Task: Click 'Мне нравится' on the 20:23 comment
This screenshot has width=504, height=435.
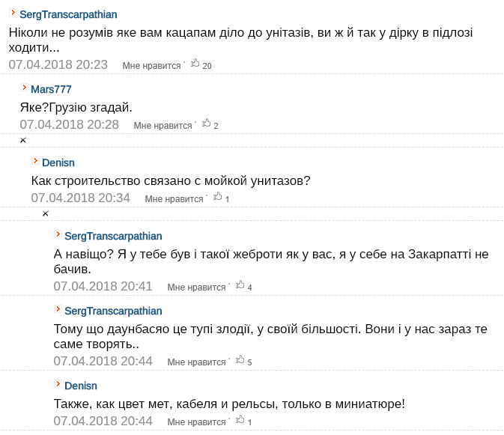Action: pos(151,66)
